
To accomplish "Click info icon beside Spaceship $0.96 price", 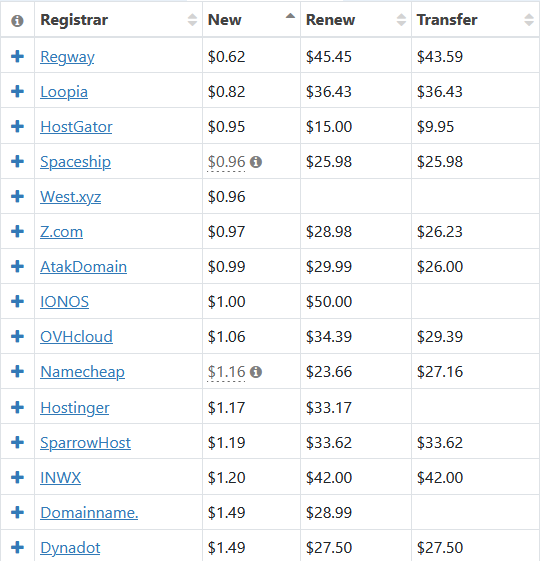I will tap(255, 162).
